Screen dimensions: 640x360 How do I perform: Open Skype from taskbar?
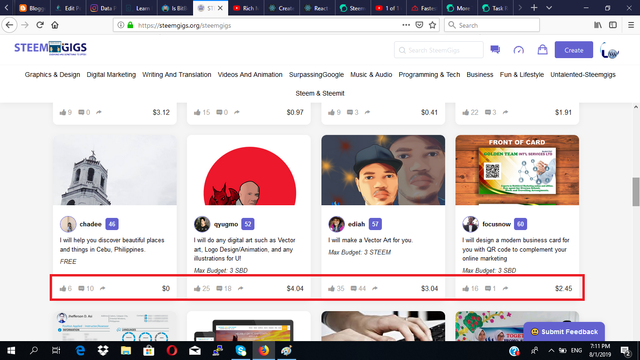click(241, 351)
